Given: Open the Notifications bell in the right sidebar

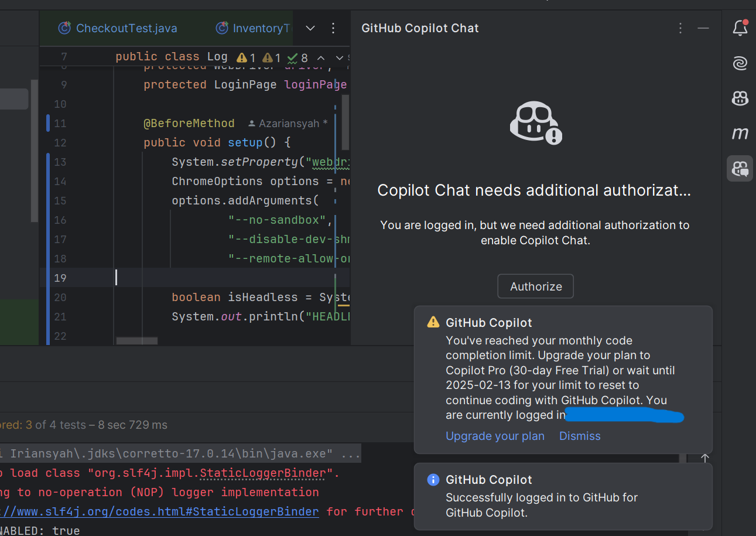Looking at the screenshot, I should 740,28.
